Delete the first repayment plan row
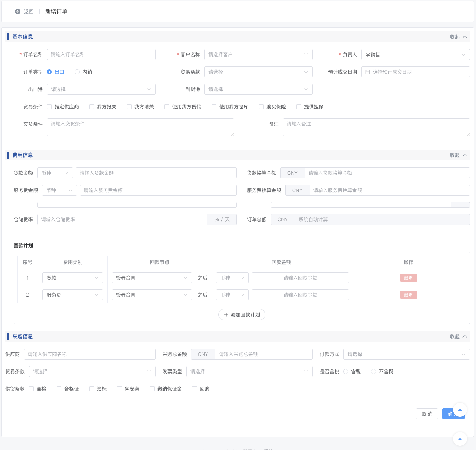476x450 pixels. click(408, 278)
